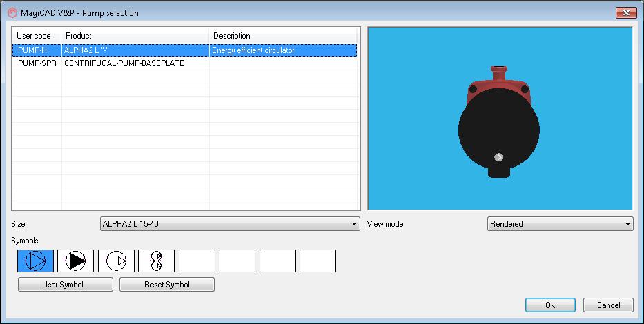Sort by the Product column header

[x=135, y=36]
